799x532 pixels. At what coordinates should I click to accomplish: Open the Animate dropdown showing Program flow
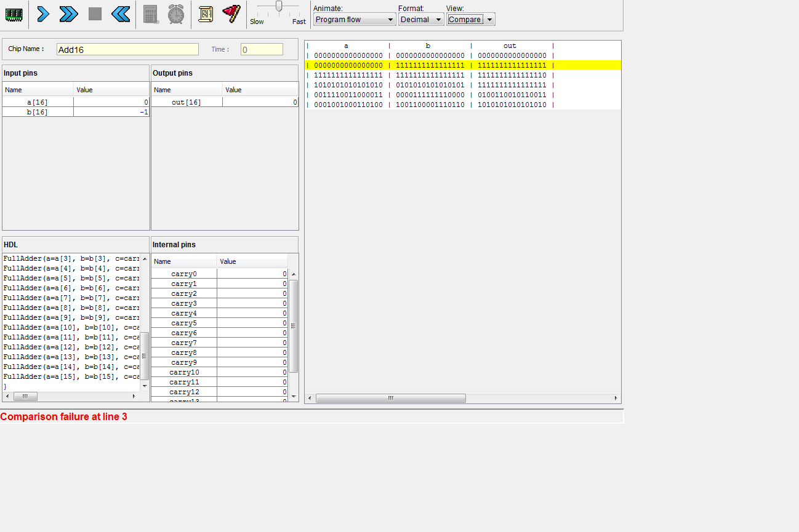(x=354, y=20)
